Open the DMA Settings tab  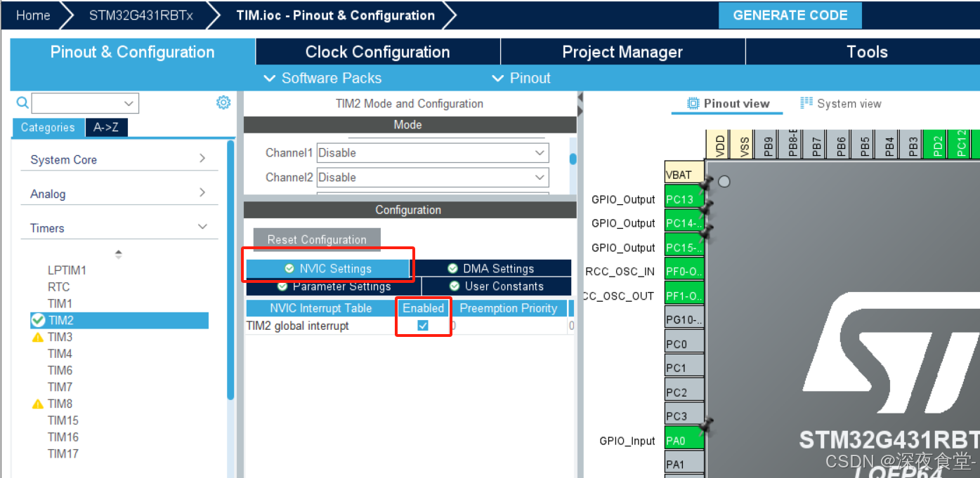[490, 268]
